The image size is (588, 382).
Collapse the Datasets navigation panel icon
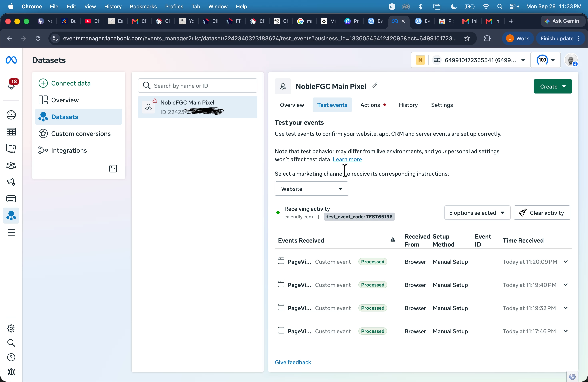pos(113,169)
